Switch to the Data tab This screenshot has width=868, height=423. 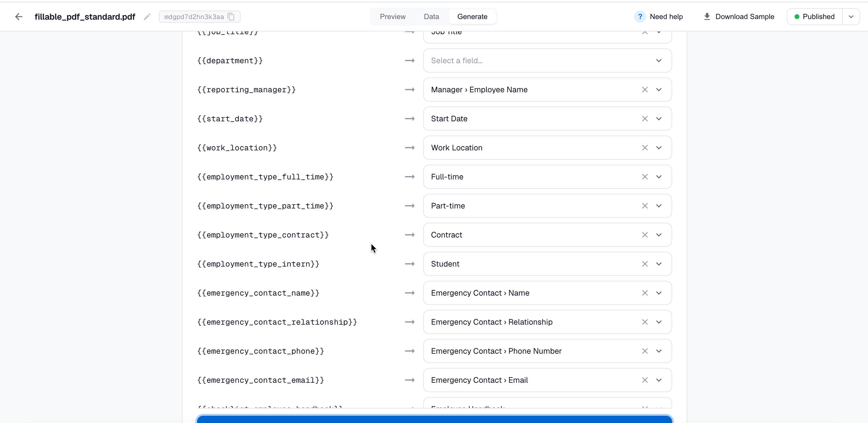[x=431, y=17]
